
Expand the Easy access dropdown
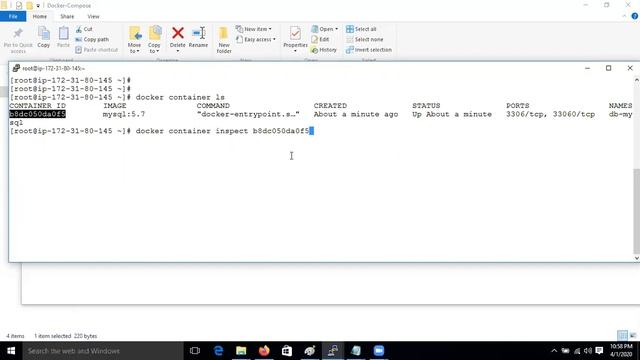click(256, 39)
